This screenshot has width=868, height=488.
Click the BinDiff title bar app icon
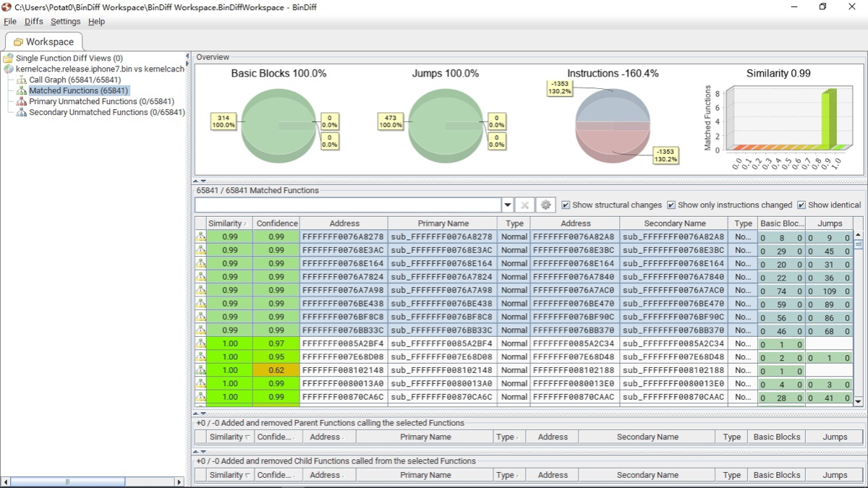coord(7,7)
